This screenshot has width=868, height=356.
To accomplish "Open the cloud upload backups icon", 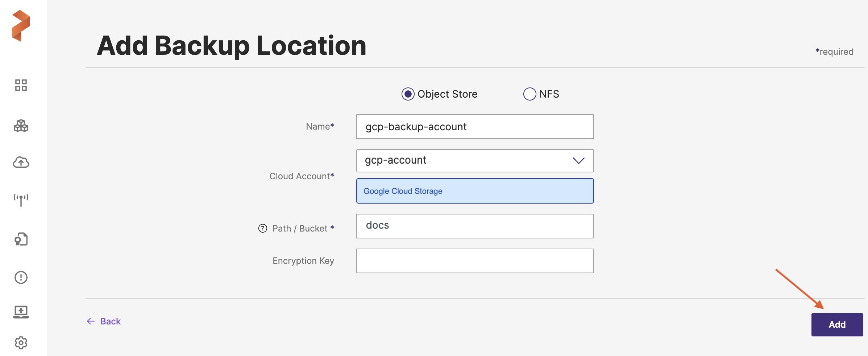I will 21,162.
